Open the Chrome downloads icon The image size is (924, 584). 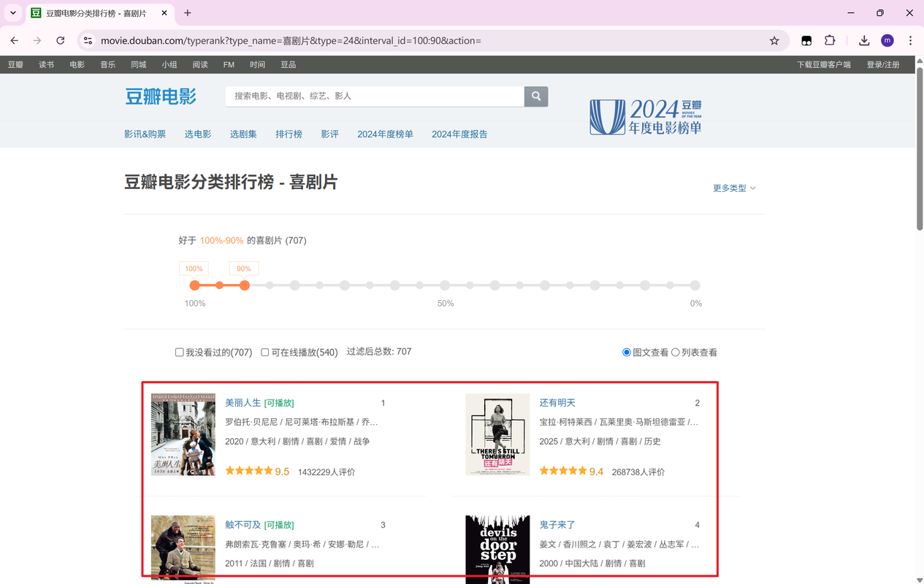(x=864, y=41)
